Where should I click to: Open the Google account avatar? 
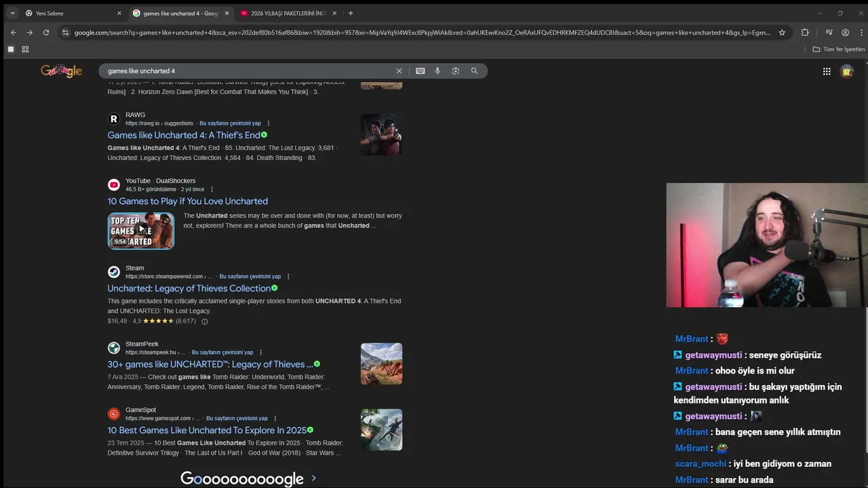[847, 71]
